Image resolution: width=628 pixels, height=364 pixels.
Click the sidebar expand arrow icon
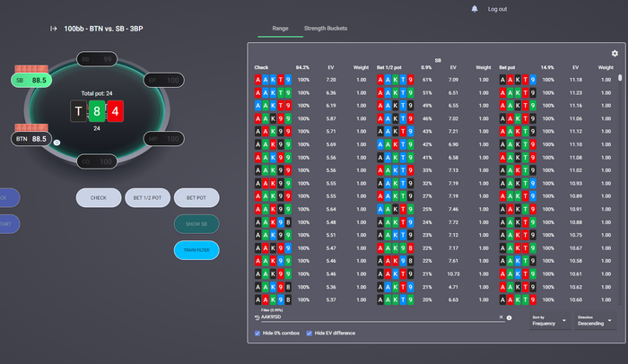(x=54, y=29)
